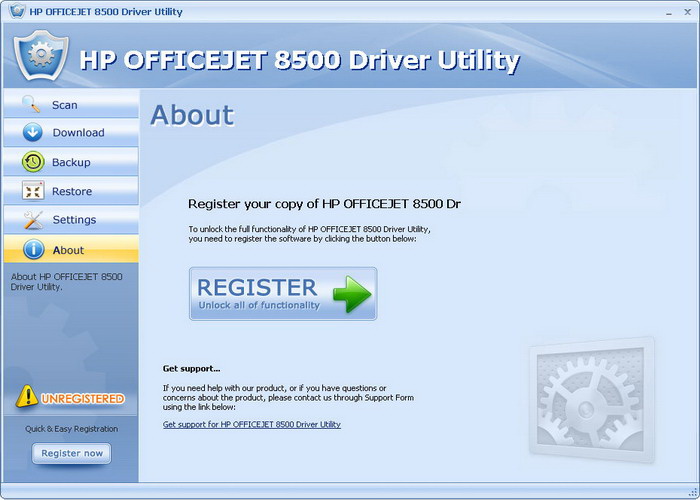Click the Restore arrows icon
This screenshot has width=700, height=500.
pos(33,191)
